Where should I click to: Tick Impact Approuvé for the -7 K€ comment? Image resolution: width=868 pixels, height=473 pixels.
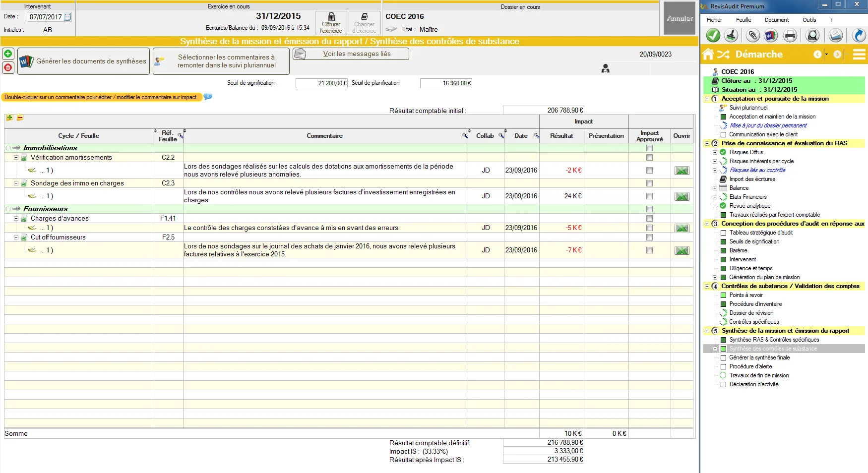649,250
